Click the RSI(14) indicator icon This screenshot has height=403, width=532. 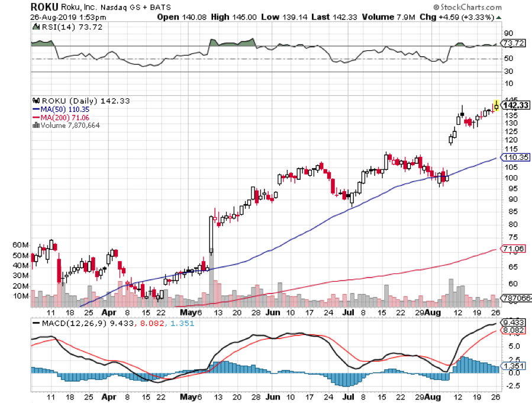[x=36, y=27]
